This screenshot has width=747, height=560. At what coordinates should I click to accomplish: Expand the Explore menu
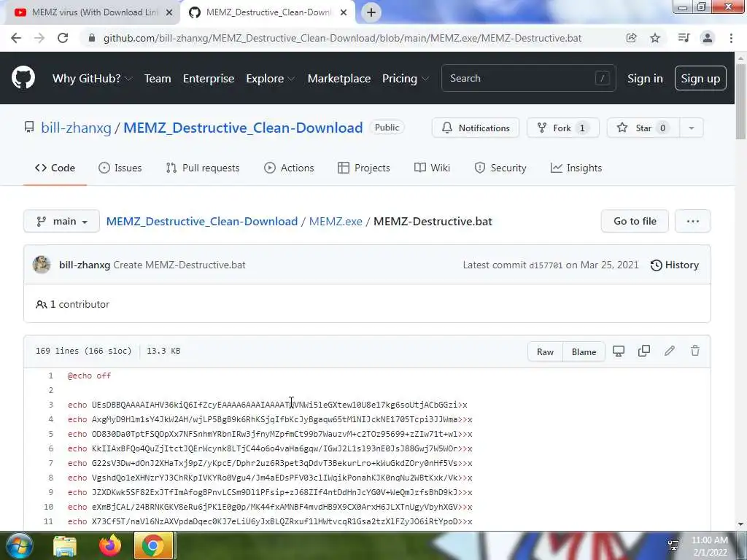point(270,78)
